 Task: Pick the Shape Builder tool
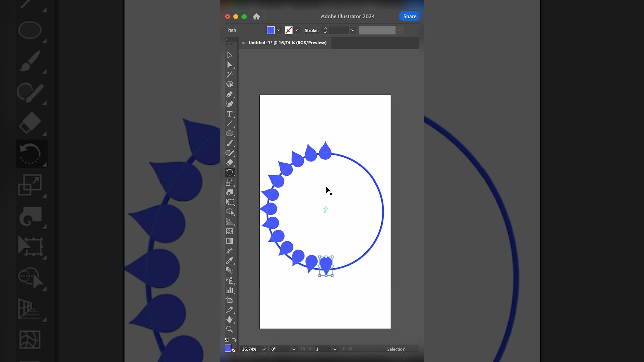(x=230, y=212)
